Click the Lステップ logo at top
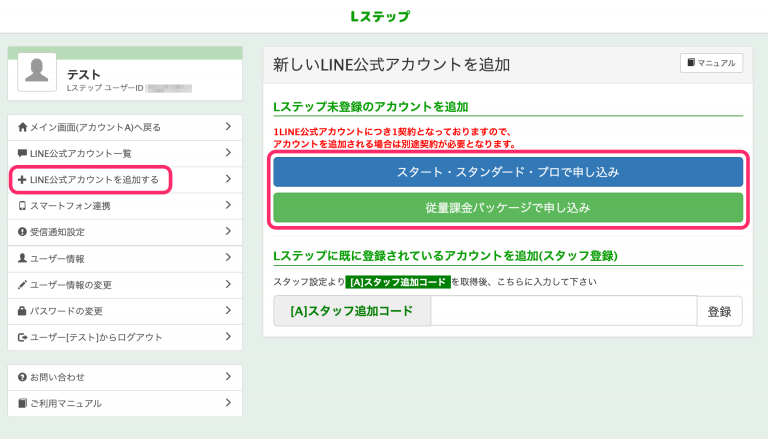The image size is (768, 439). tap(380, 16)
